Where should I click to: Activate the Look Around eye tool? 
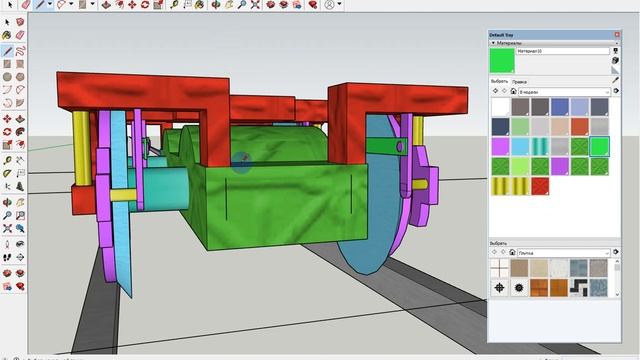[20, 244]
